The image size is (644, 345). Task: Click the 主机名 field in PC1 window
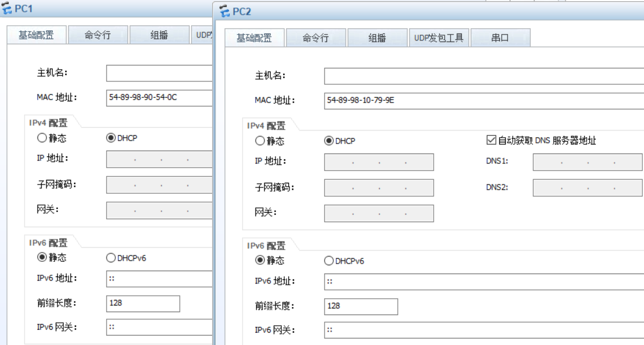pyautogui.click(x=159, y=73)
